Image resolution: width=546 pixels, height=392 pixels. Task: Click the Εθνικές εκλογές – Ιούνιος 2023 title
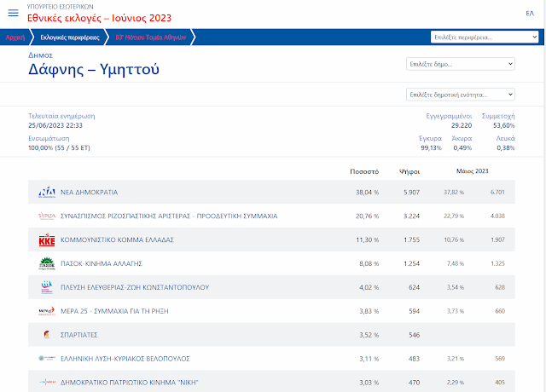99,18
